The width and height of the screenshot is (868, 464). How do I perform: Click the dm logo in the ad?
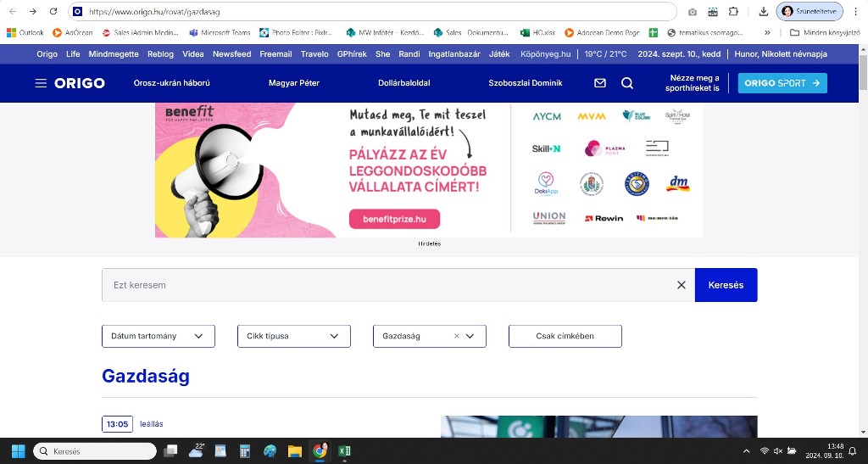679,183
